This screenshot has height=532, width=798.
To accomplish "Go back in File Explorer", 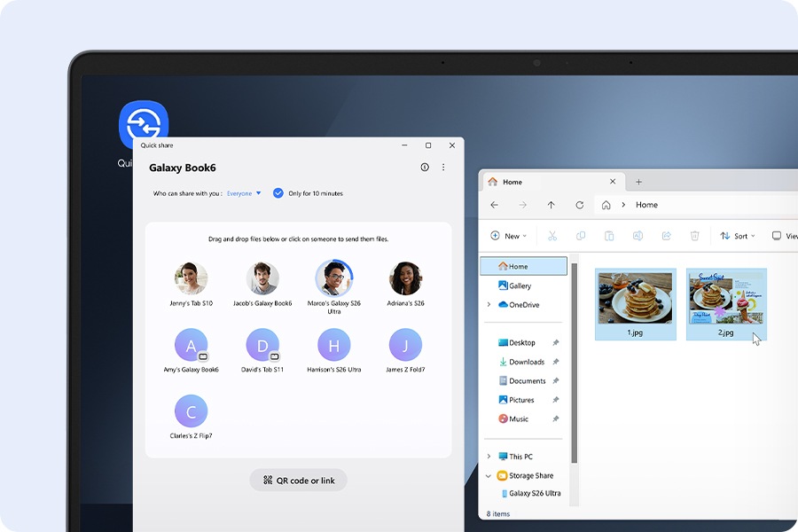I will (494, 205).
